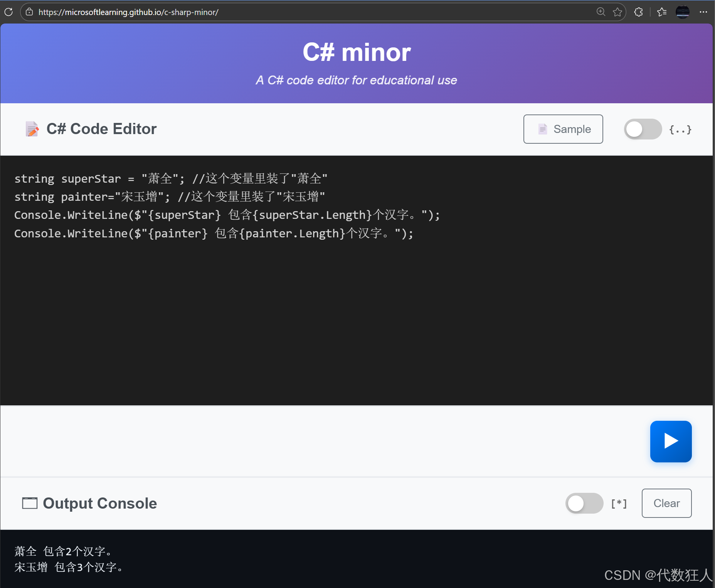Add this page to favorites with the star
Viewport: 715px width, 588px height.
[x=618, y=12]
